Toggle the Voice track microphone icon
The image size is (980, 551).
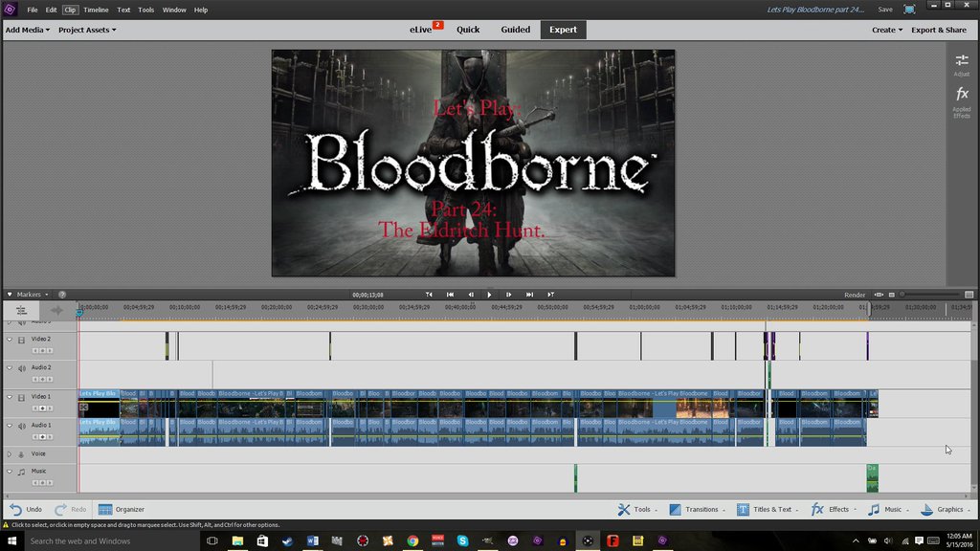tap(21, 454)
